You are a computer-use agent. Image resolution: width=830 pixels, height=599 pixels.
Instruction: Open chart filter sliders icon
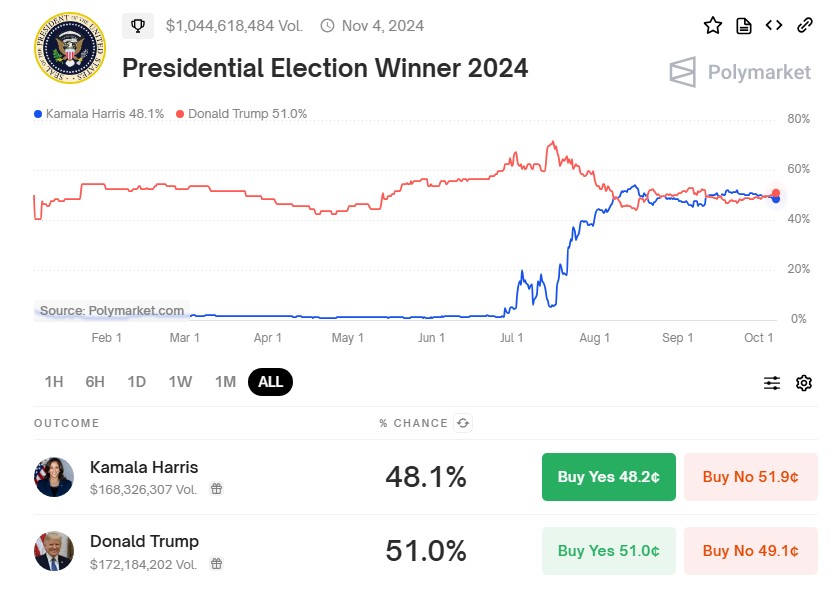772,383
